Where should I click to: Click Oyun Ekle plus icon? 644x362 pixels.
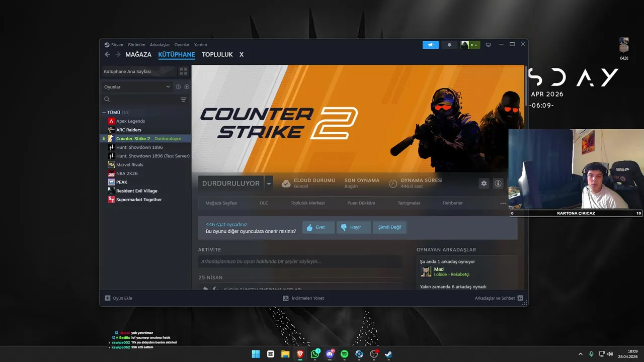[x=108, y=298]
